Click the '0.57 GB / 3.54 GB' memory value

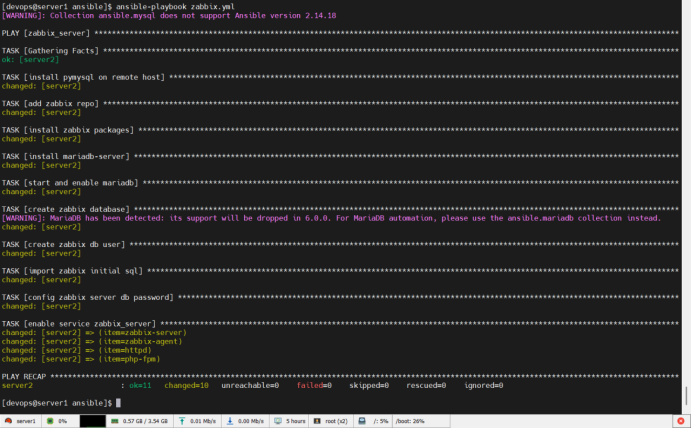145,421
